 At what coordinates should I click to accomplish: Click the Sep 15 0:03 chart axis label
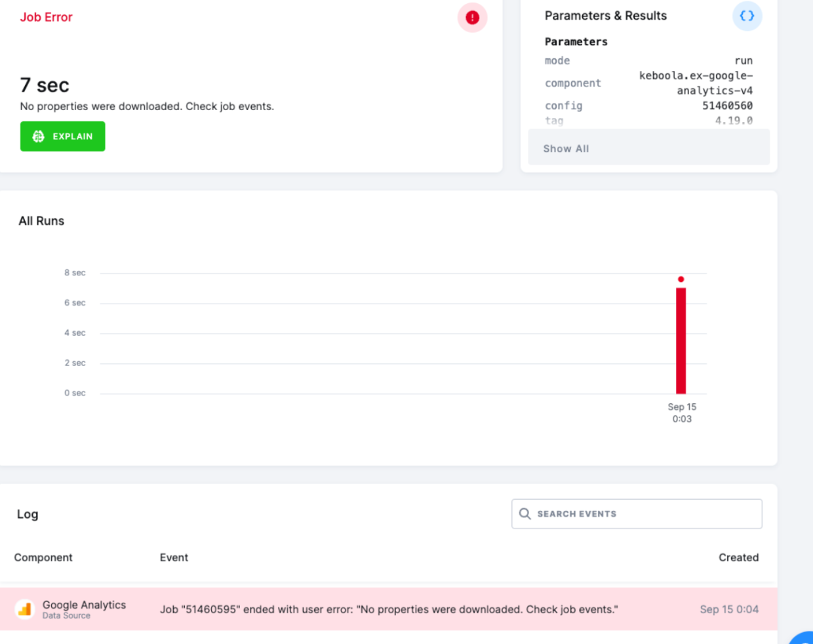pyautogui.click(x=682, y=413)
